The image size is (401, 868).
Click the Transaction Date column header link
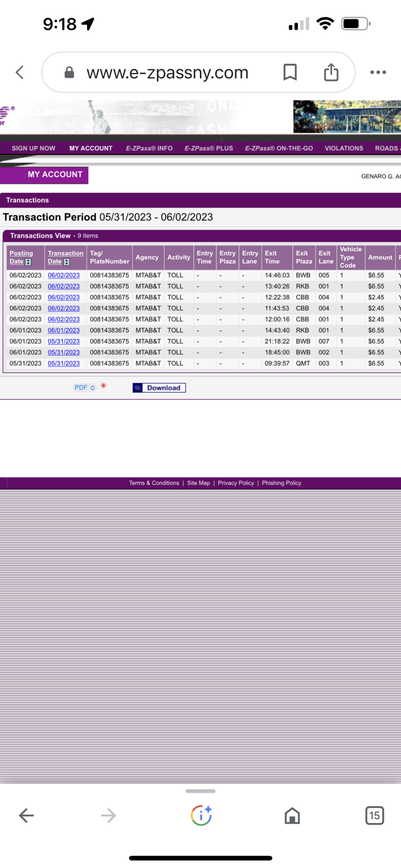pyautogui.click(x=65, y=257)
